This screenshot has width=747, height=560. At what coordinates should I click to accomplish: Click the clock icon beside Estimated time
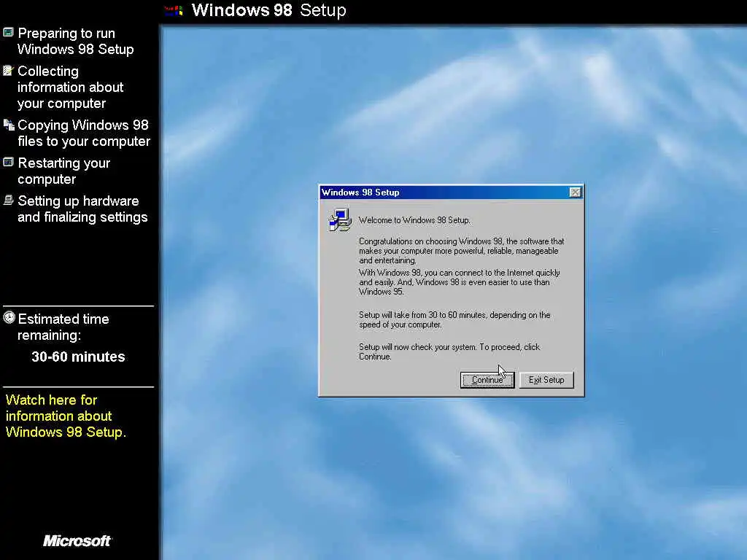click(9, 318)
